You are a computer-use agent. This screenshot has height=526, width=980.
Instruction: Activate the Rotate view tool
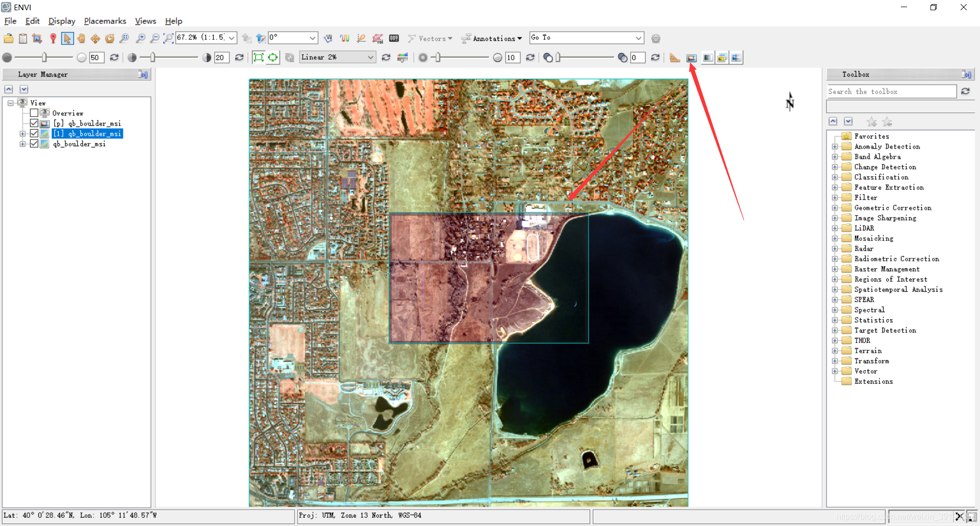[x=110, y=38]
